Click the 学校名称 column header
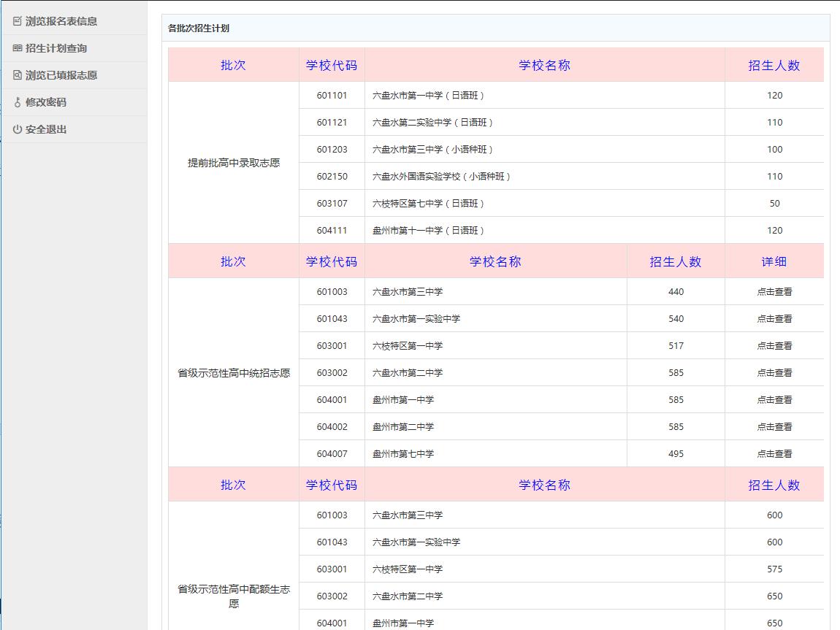The width and height of the screenshot is (840, 630). click(542, 65)
